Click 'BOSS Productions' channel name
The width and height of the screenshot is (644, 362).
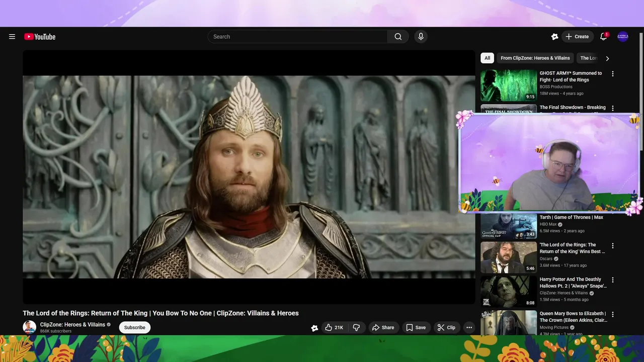tap(556, 87)
